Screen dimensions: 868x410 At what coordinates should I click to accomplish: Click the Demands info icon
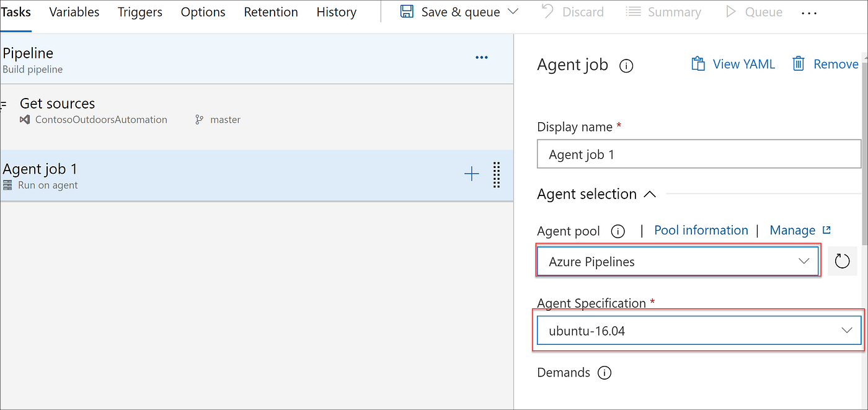pos(604,373)
